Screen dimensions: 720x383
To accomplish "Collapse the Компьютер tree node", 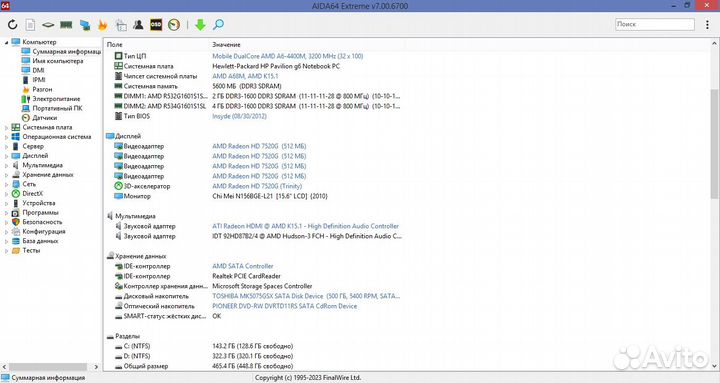I will [6, 42].
